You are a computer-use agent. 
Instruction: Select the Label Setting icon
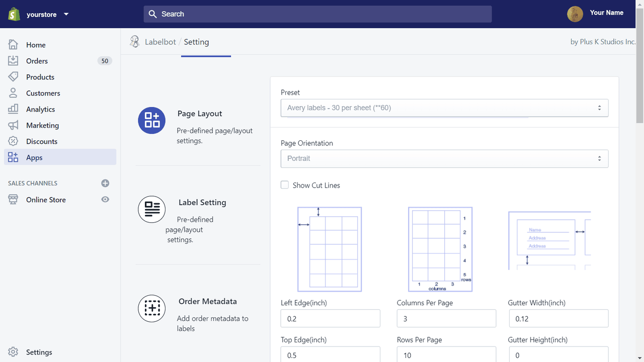(x=151, y=209)
